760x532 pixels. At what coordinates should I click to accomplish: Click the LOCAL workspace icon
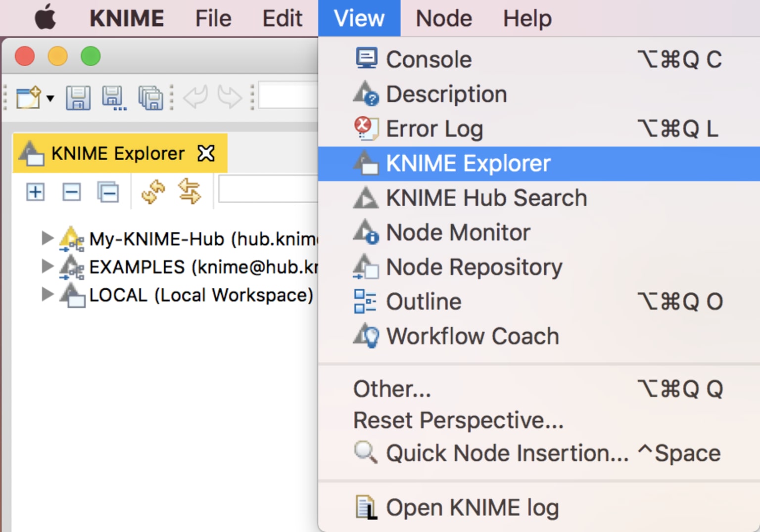72,295
